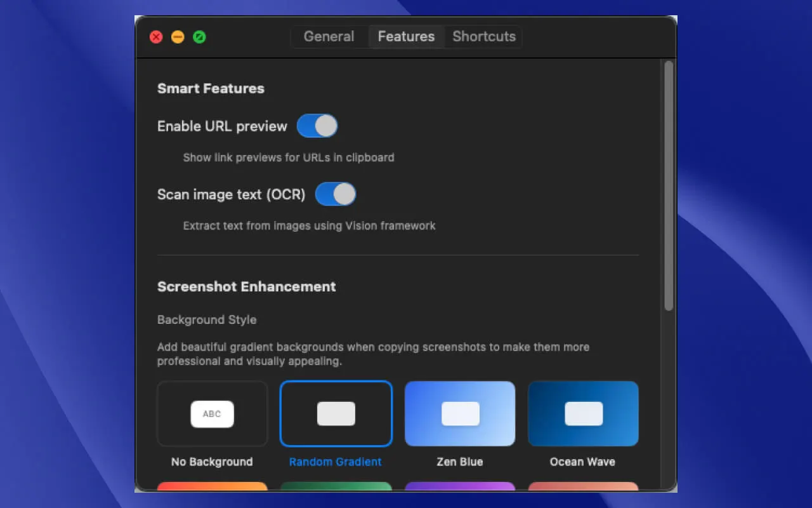Click 'Show link previews for URLs in clipboard' text

[x=289, y=157]
